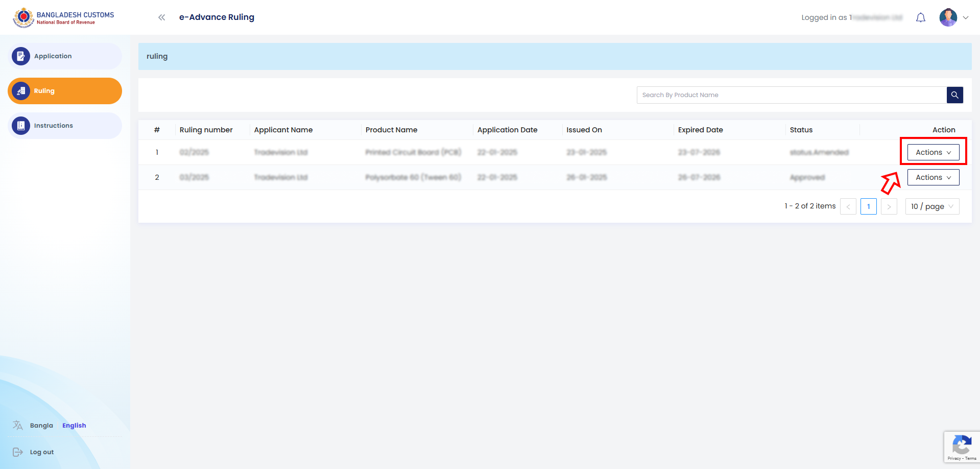Viewport: 980px width, 469px height.
Task: Expand user profile dropdown arrow
Action: click(x=966, y=17)
